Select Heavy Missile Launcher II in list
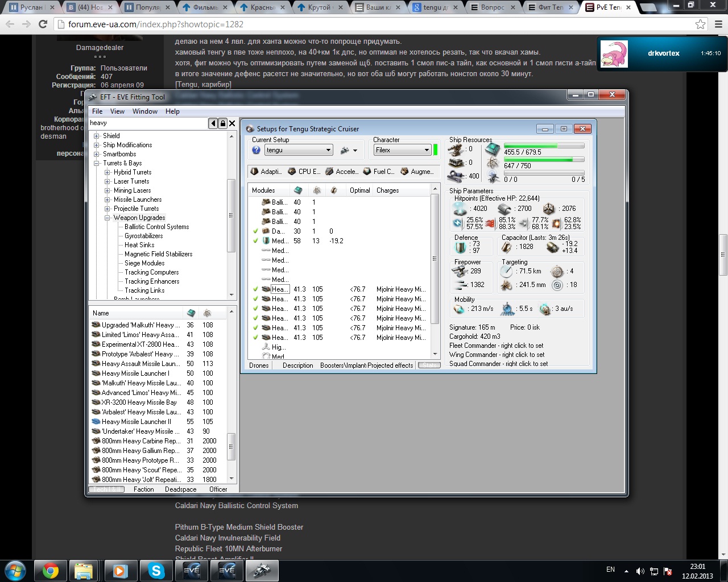 pos(136,422)
